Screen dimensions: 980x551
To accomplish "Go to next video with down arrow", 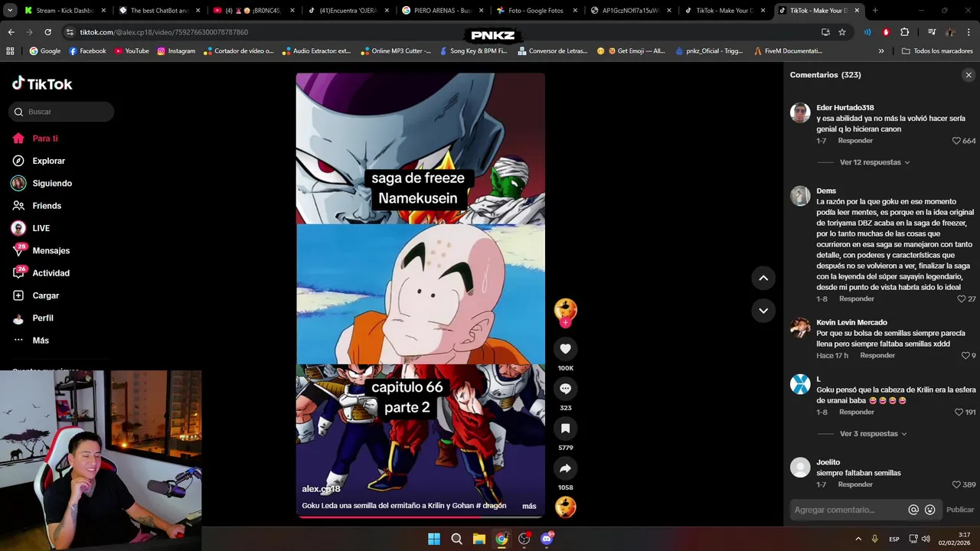I will click(x=763, y=310).
